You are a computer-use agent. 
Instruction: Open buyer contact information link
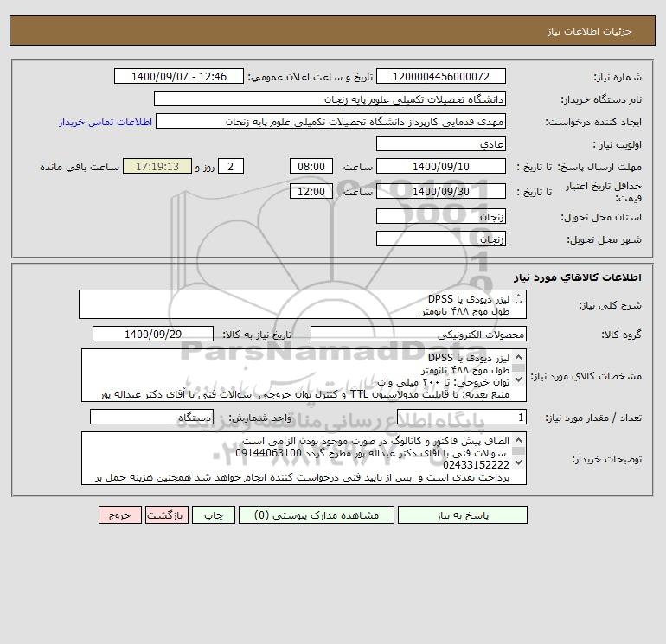coord(106,122)
